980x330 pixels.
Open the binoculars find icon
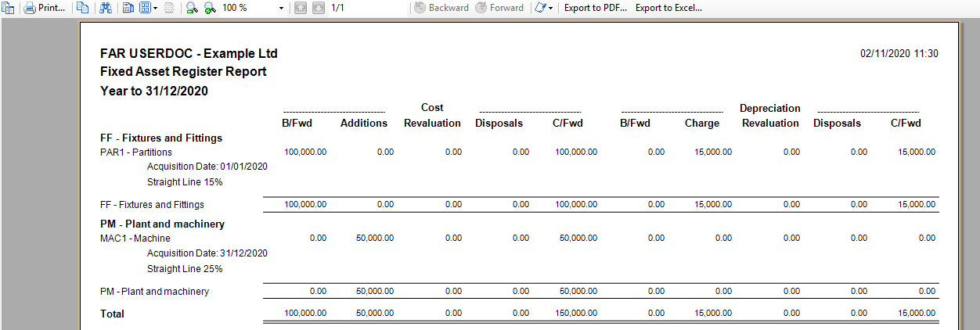click(106, 8)
